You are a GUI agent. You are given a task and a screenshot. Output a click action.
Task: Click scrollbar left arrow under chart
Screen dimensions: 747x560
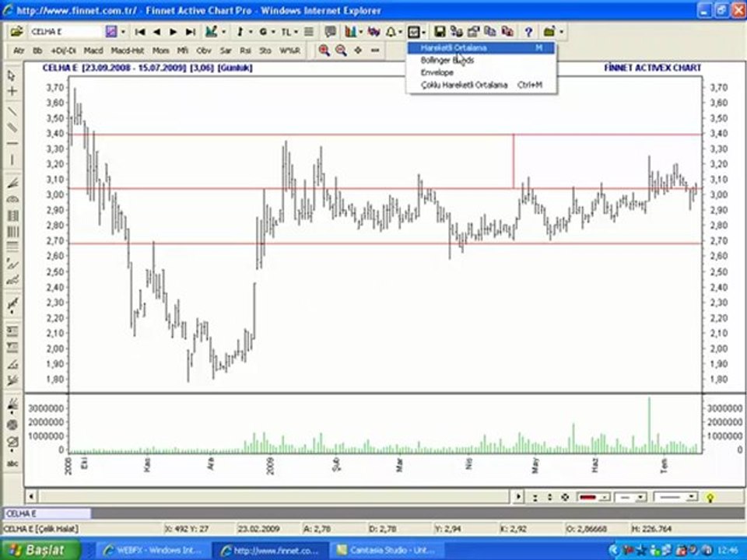[31, 497]
